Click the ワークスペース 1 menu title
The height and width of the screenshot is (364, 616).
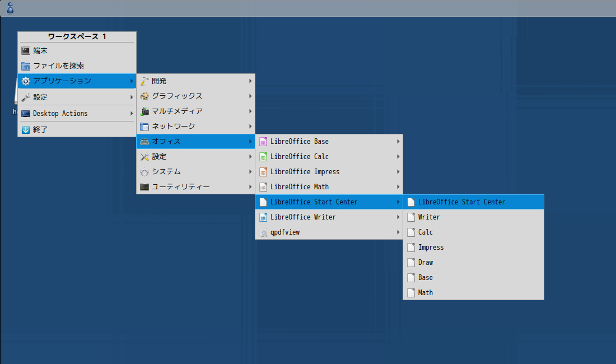point(77,36)
